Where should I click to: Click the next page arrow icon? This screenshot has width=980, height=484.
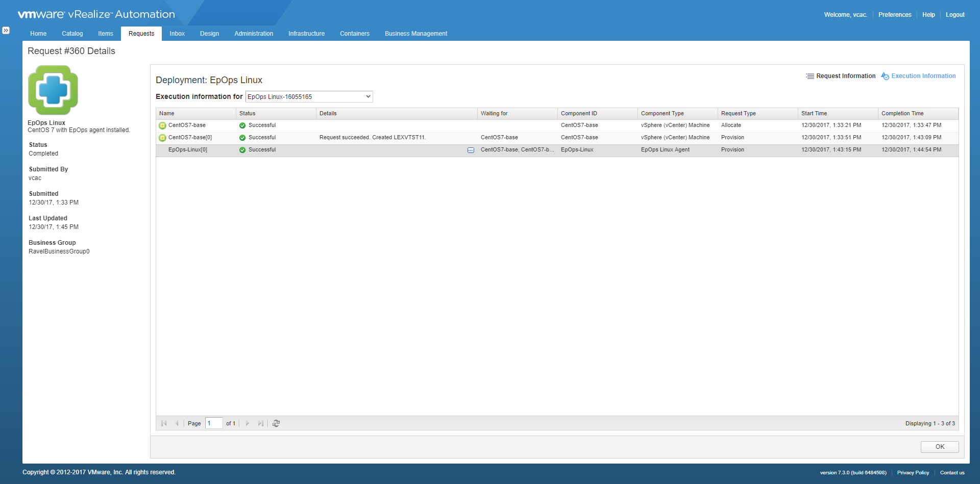click(x=248, y=423)
